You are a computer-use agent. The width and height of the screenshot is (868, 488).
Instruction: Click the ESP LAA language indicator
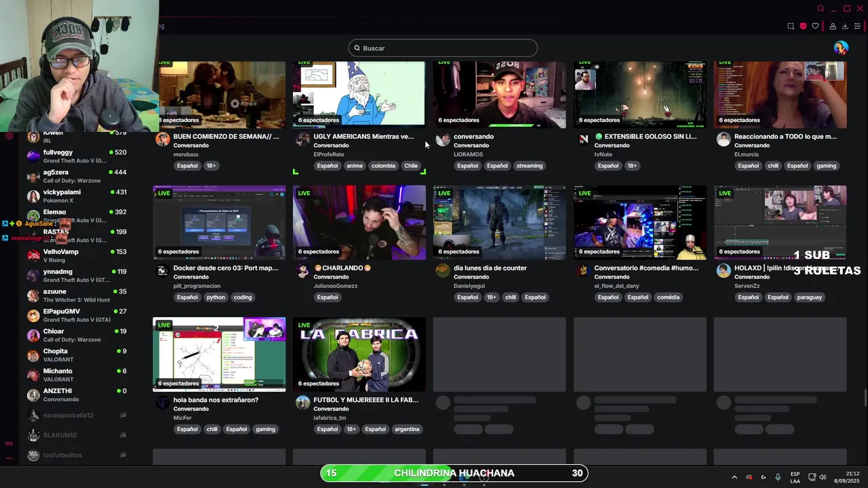coord(795,477)
